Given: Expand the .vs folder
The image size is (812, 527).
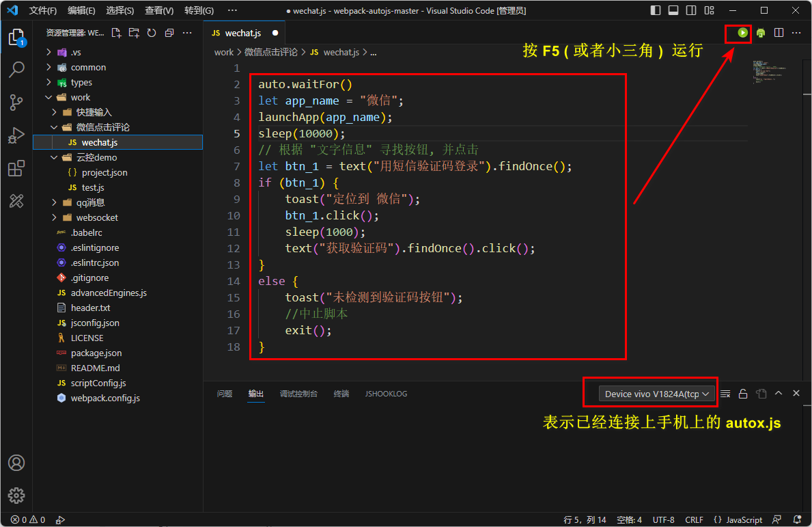Looking at the screenshot, I should point(118,53).
